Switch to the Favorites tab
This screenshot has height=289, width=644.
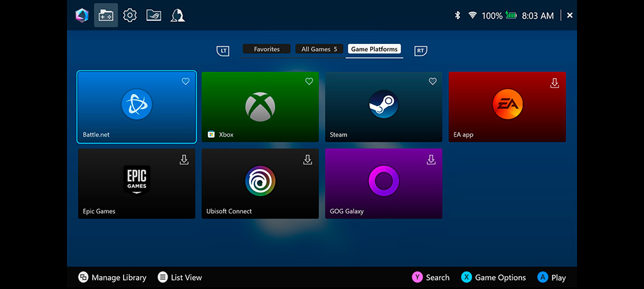point(267,49)
